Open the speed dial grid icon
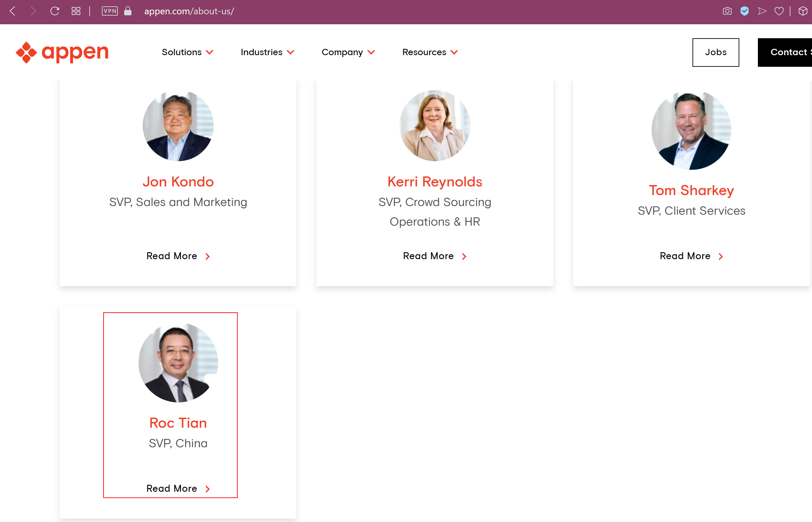This screenshot has width=812, height=522. [76, 11]
